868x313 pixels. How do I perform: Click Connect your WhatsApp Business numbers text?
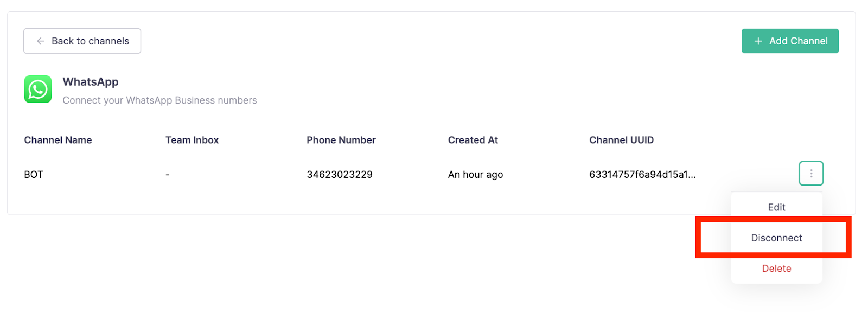point(159,100)
